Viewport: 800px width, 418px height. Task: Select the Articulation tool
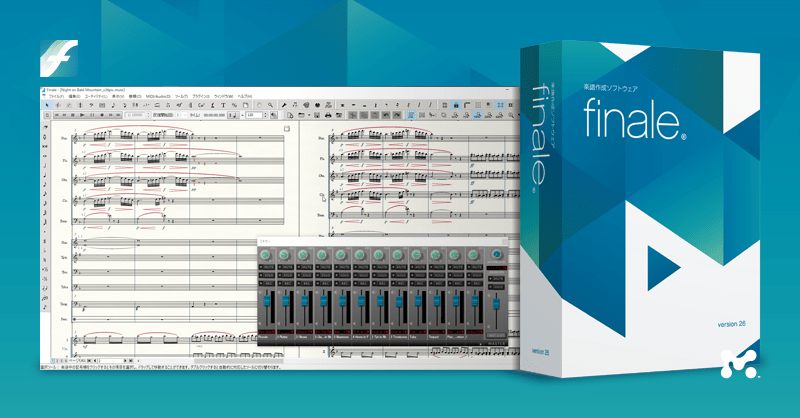click(x=168, y=105)
